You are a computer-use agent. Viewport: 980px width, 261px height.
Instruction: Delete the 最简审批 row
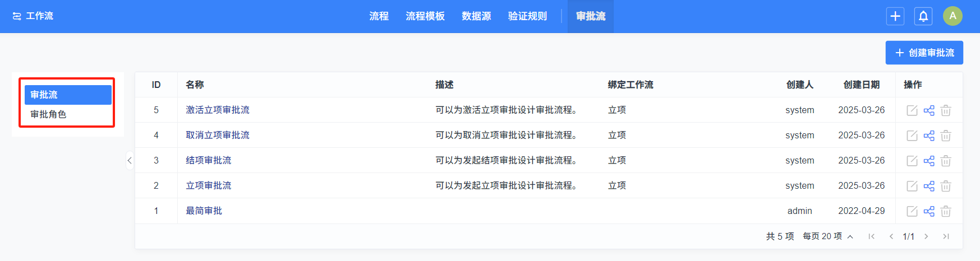(x=946, y=211)
